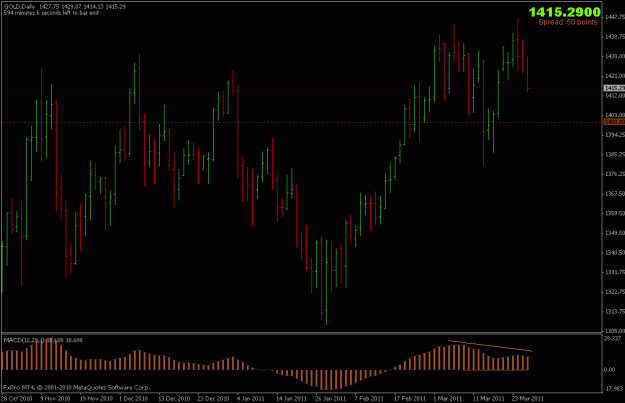
Task: Click the 11 Mar 2011 date label
Action: pyautogui.click(x=488, y=398)
